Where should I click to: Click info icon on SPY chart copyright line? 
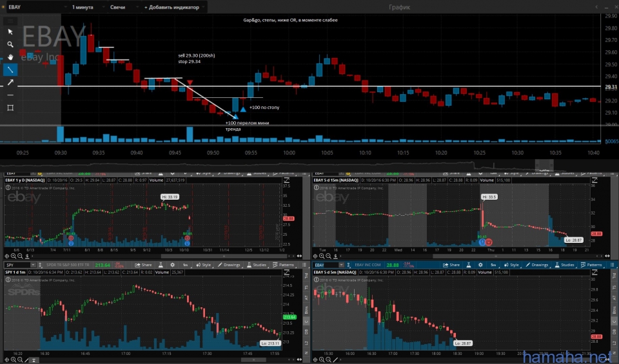[x=8, y=280]
